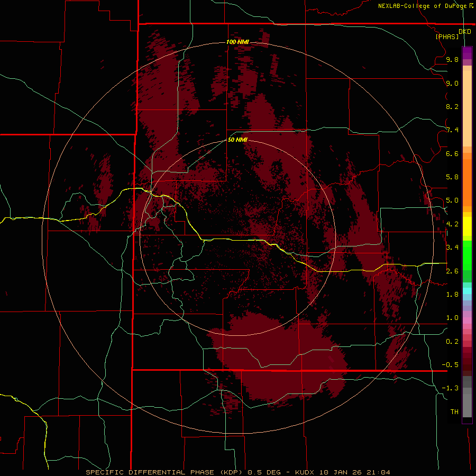The width and height of the screenshot is (476, 476).
Task: Click the 2.6 color scale value
Action: pyautogui.click(x=452, y=271)
